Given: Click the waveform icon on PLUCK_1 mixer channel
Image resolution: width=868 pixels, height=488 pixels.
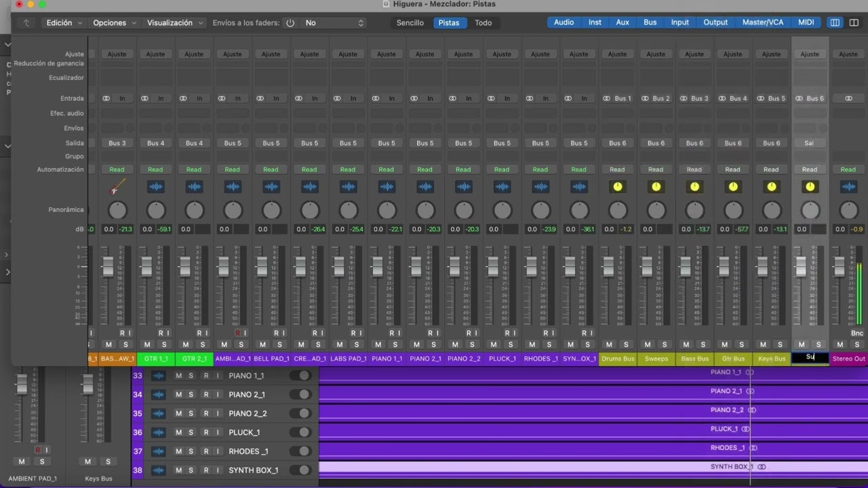Looking at the screenshot, I should point(502,187).
